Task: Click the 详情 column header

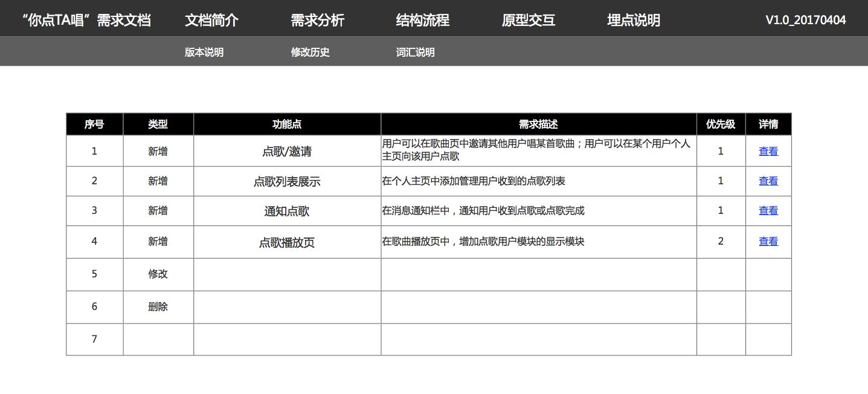Action: (x=768, y=124)
